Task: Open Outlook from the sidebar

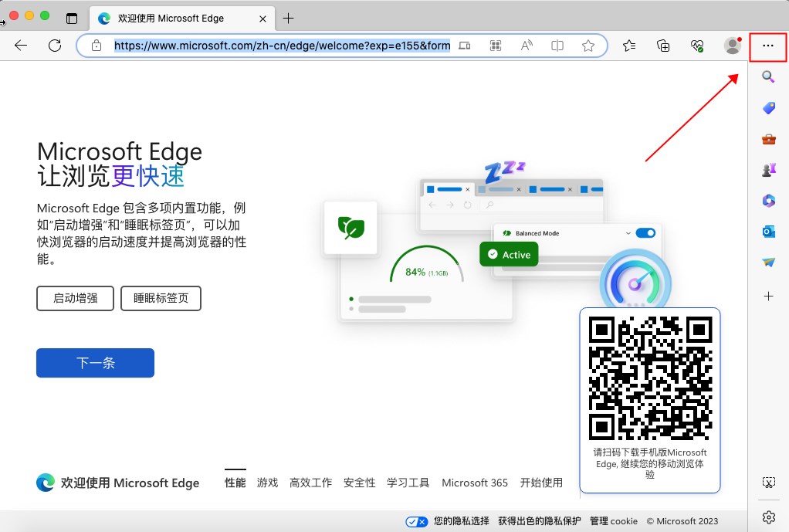Action: click(768, 232)
